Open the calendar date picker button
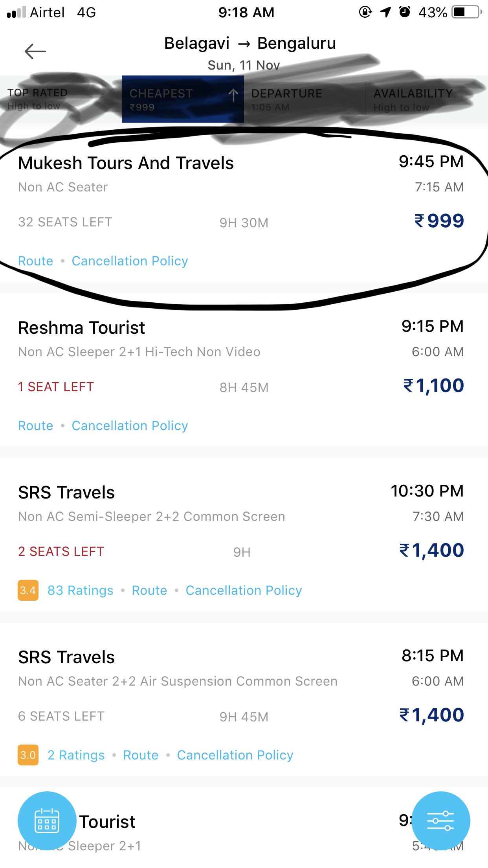 [x=47, y=820]
